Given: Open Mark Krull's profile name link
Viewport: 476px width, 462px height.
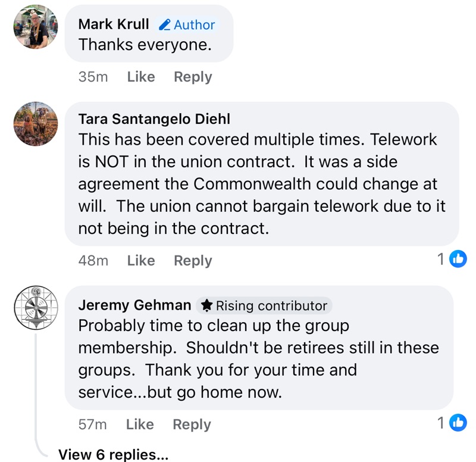Looking at the screenshot, I should (x=114, y=24).
